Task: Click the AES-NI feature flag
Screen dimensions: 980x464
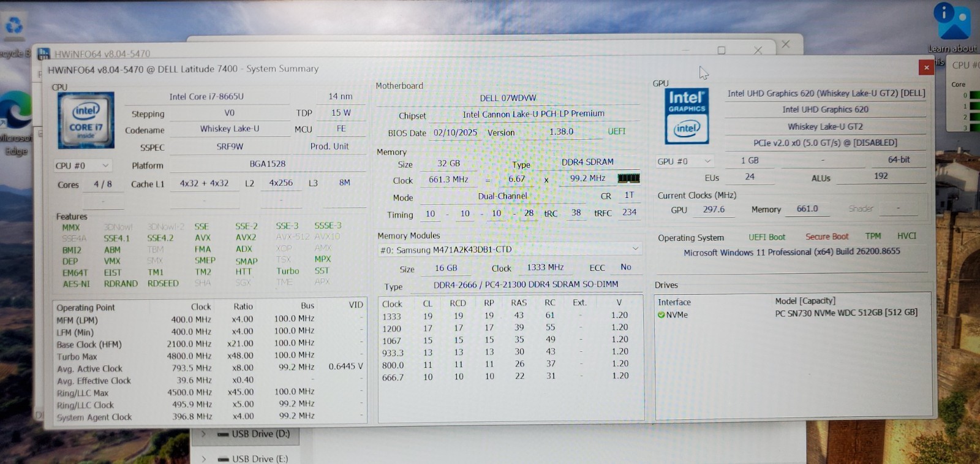Action: coord(76,284)
